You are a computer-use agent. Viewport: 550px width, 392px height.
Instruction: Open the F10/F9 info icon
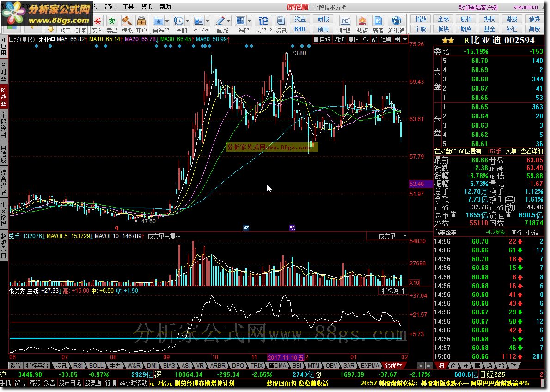[x=199, y=21]
